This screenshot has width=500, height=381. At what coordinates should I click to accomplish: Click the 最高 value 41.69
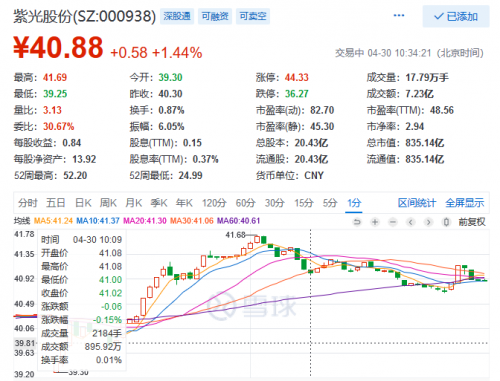(55, 77)
